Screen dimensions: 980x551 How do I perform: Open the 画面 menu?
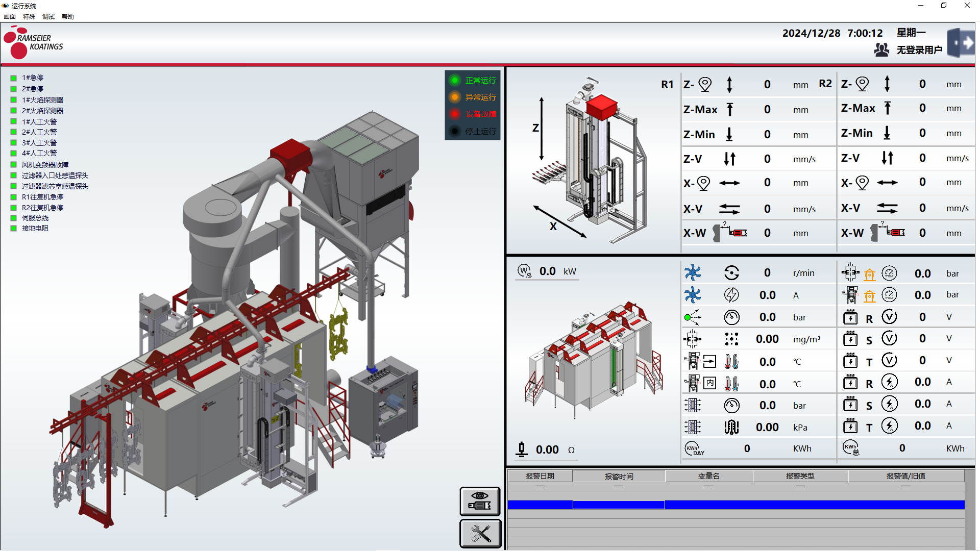tap(10, 17)
